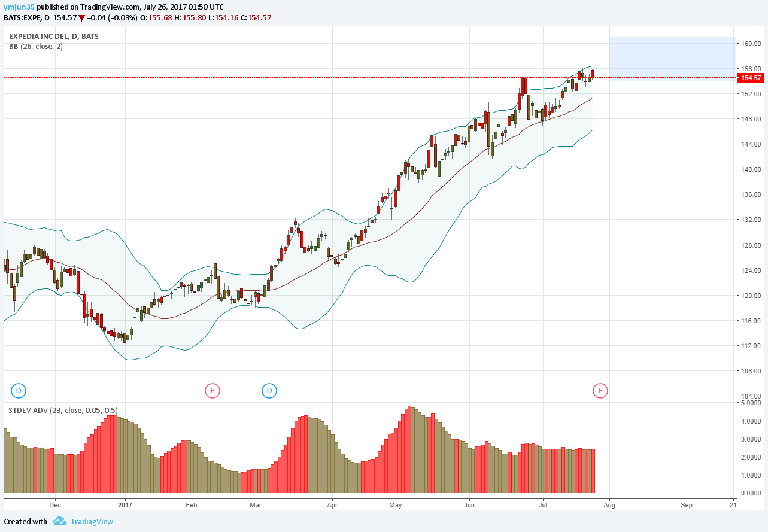Image resolution: width=768 pixels, height=532 pixels.
Task: Click the Created with text
Action: tap(26, 521)
